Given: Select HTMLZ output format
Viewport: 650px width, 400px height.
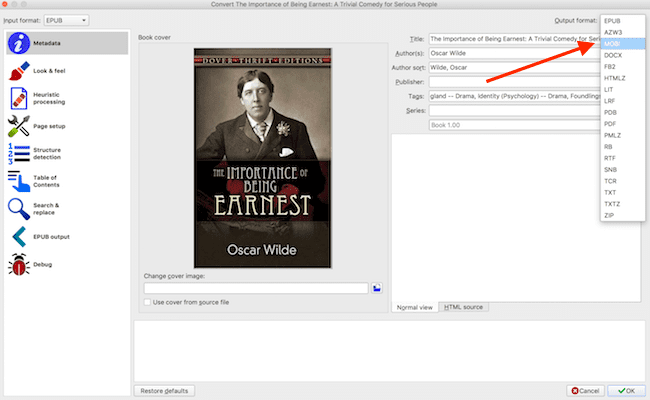Looking at the screenshot, I should (x=622, y=78).
